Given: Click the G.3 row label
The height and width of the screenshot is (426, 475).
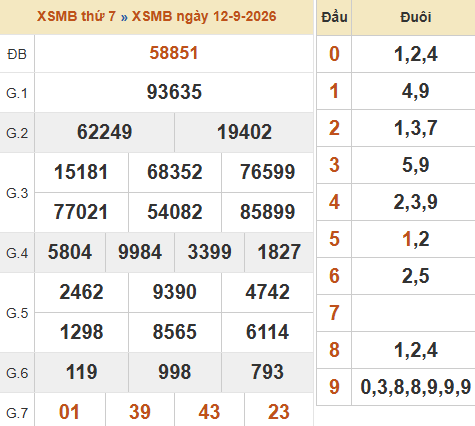Looking at the screenshot, I should pyautogui.click(x=17, y=193).
